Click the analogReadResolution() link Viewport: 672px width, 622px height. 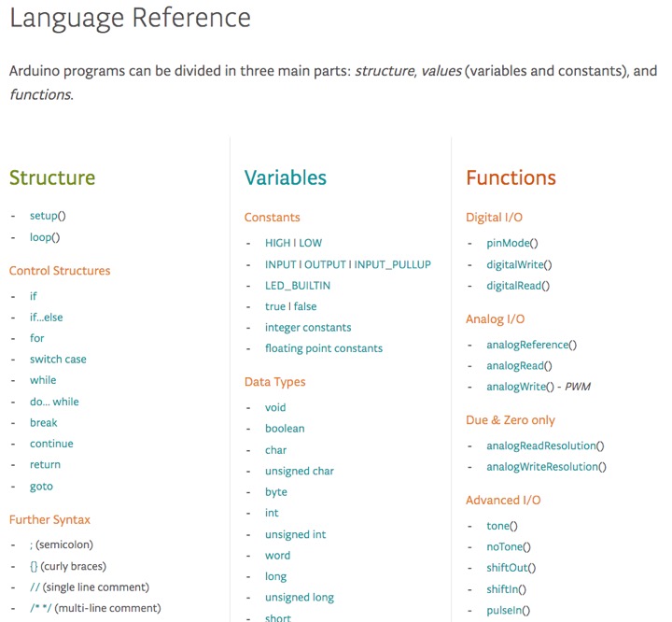pyautogui.click(x=545, y=445)
